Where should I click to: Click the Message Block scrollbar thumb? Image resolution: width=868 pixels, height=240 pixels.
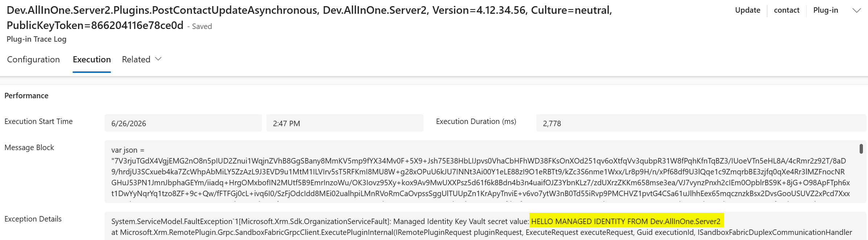861,149
